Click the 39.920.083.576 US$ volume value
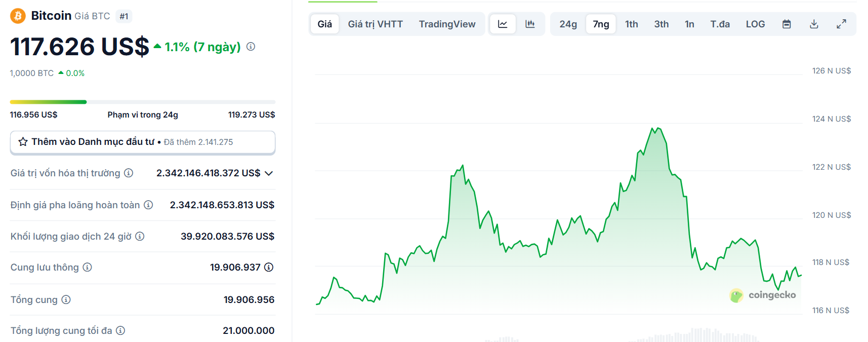This screenshot has height=342, width=868. [x=227, y=236]
